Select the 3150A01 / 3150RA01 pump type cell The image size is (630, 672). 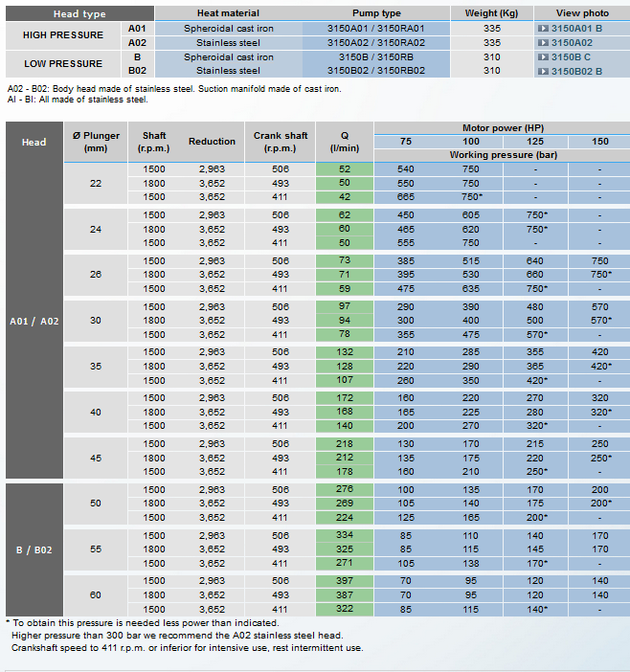pos(375,29)
